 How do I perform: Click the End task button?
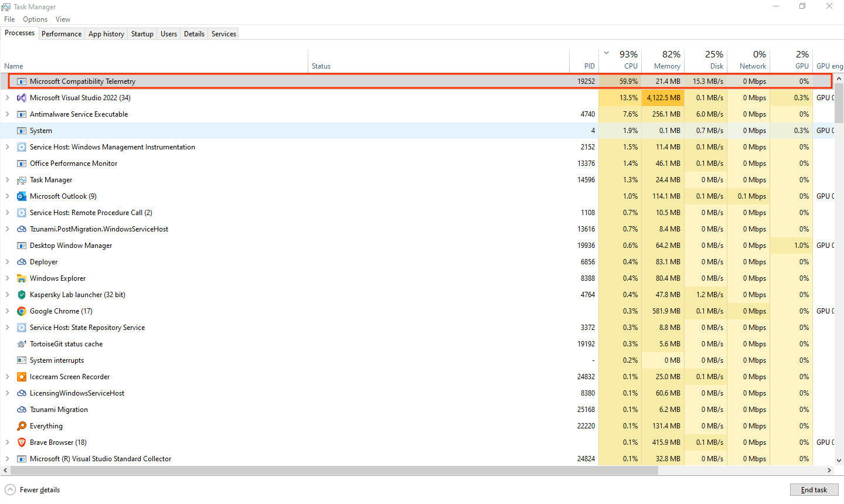(x=814, y=490)
